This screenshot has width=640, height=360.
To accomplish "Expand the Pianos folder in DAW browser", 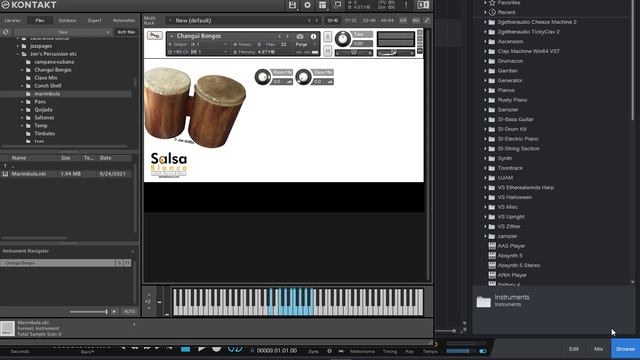I will (x=485, y=90).
